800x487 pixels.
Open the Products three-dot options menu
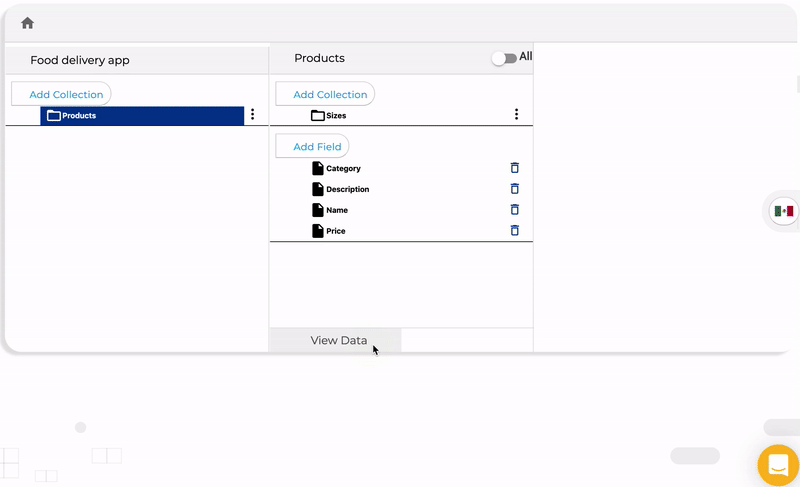[x=253, y=114]
